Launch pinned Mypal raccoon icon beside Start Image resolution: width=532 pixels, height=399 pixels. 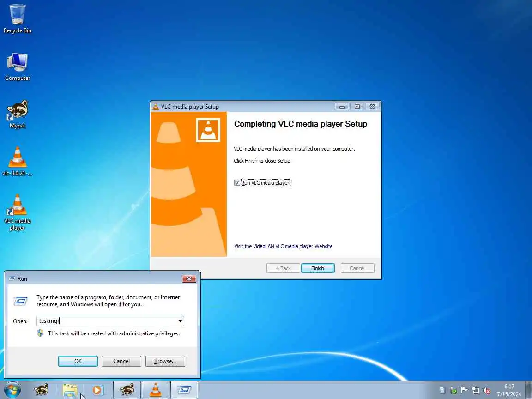pos(41,390)
